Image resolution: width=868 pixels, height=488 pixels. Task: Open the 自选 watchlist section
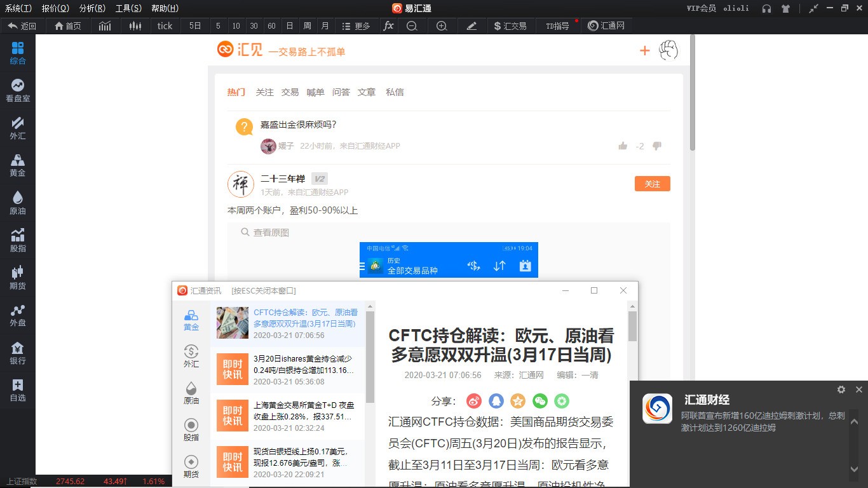point(18,391)
